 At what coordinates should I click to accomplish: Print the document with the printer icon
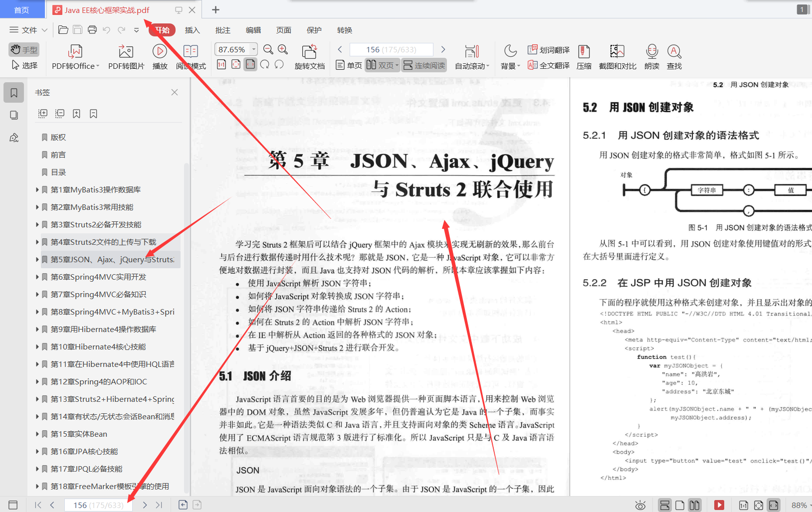(92, 30)
